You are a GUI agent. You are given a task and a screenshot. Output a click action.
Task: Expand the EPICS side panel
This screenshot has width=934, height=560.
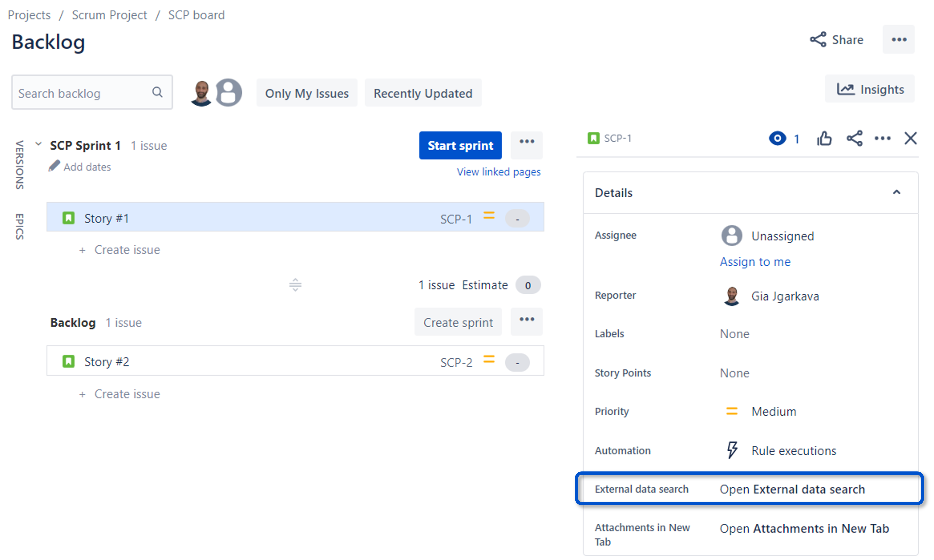(19, 227)
